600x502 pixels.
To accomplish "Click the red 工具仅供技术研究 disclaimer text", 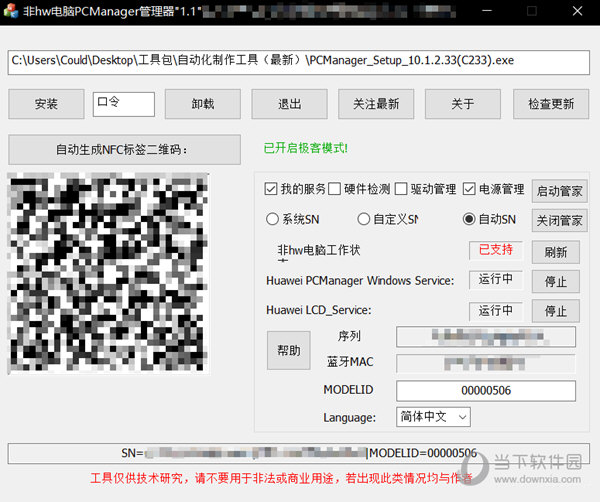I will point(281,478).
